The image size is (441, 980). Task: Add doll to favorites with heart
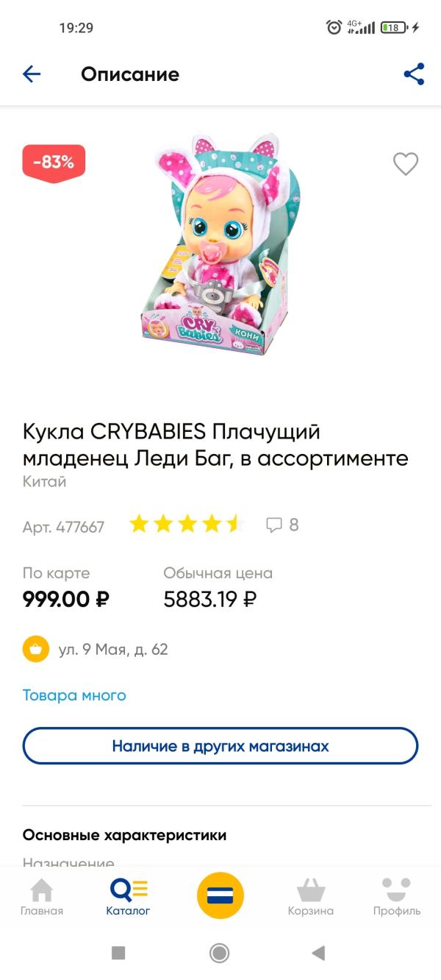pos(406,163)
